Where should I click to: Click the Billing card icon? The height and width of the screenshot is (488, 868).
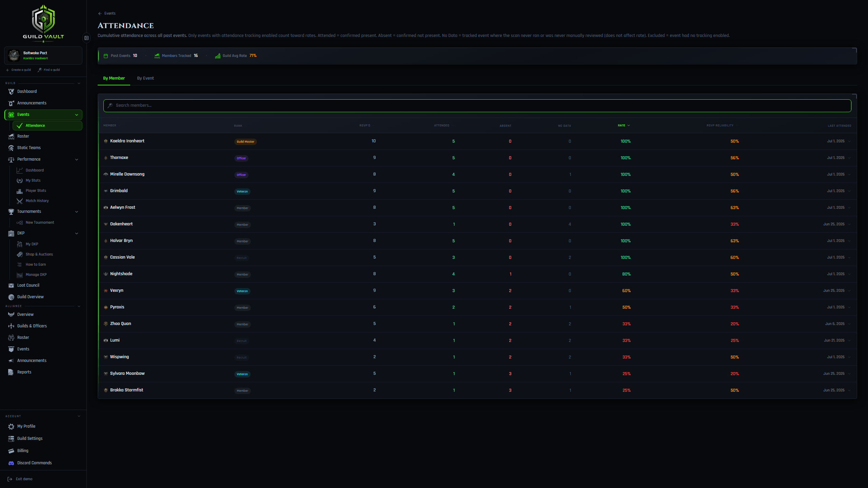pyautogui.click(x=11, y=451)
